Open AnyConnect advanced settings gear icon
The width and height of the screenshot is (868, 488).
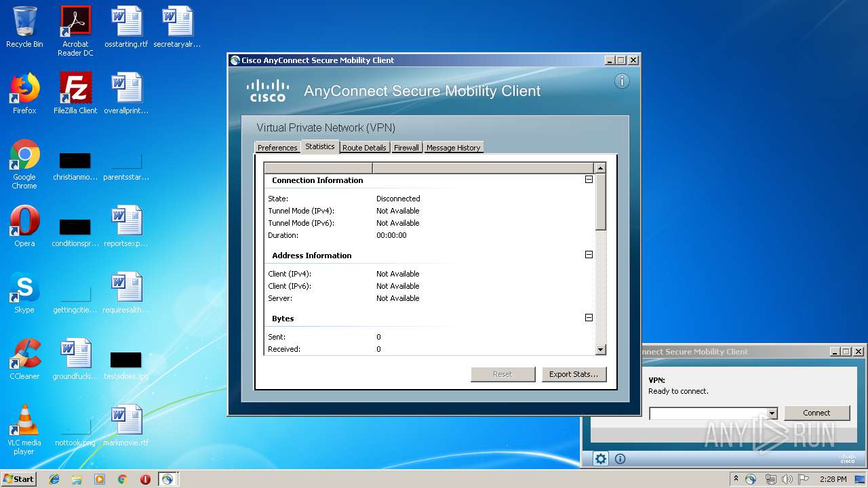point(601,459)
